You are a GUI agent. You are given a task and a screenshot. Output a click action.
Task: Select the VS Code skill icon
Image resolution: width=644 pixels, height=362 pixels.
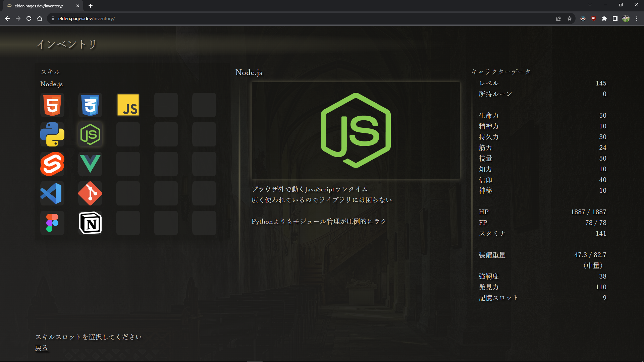[52, 193]
